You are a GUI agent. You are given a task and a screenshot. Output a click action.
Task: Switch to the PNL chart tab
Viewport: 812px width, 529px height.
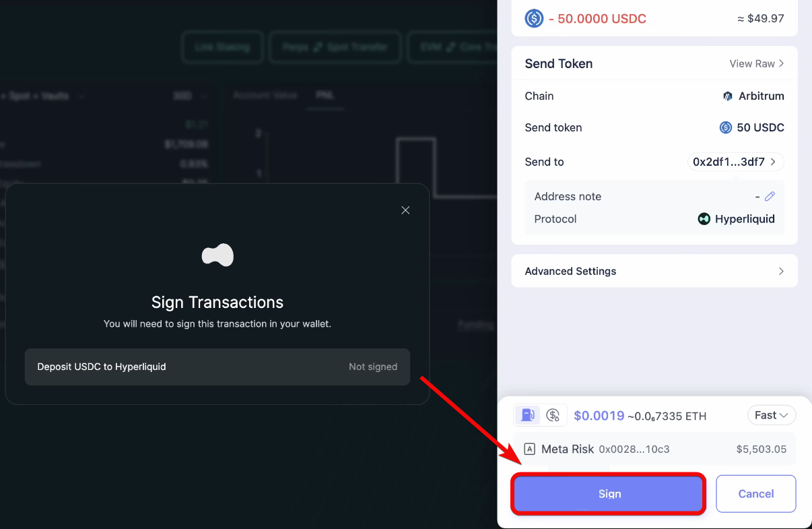(325, 96)
